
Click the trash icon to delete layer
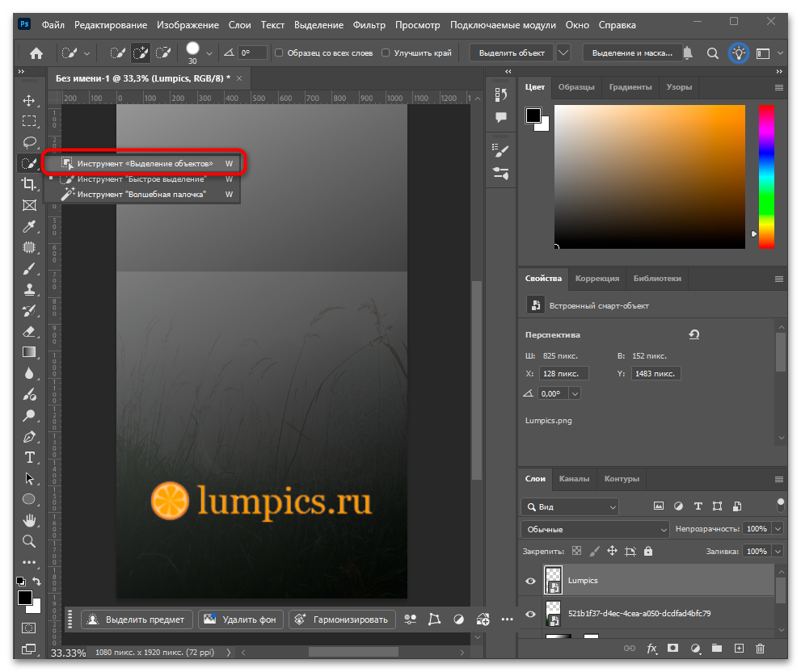click(760, 649)
